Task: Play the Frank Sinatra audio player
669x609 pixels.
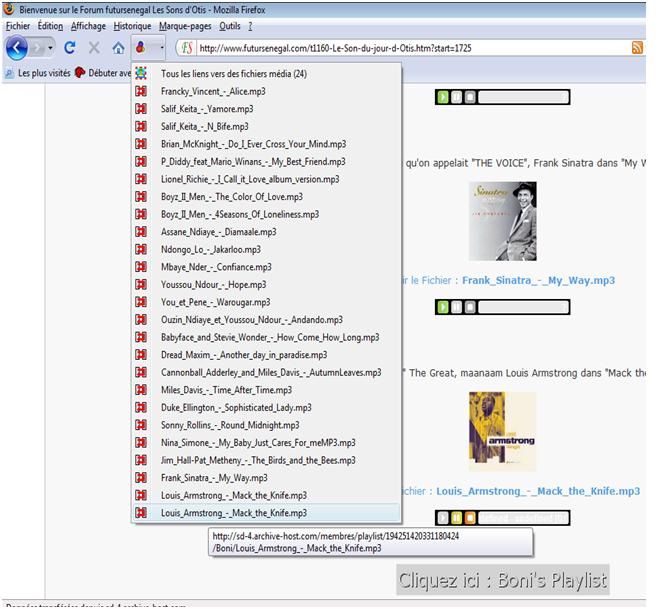Action: pos(443,307)
